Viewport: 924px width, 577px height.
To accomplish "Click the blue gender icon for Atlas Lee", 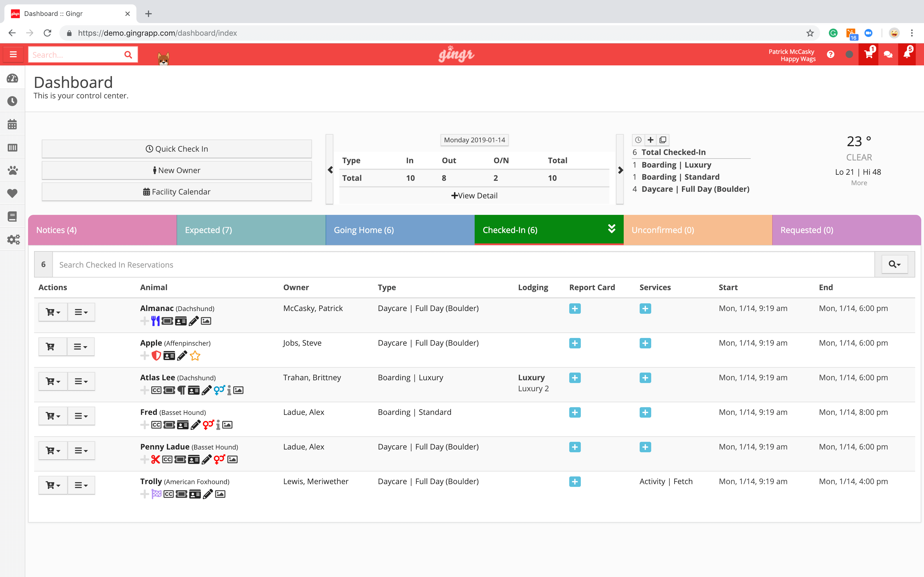I will click(218, 390).
